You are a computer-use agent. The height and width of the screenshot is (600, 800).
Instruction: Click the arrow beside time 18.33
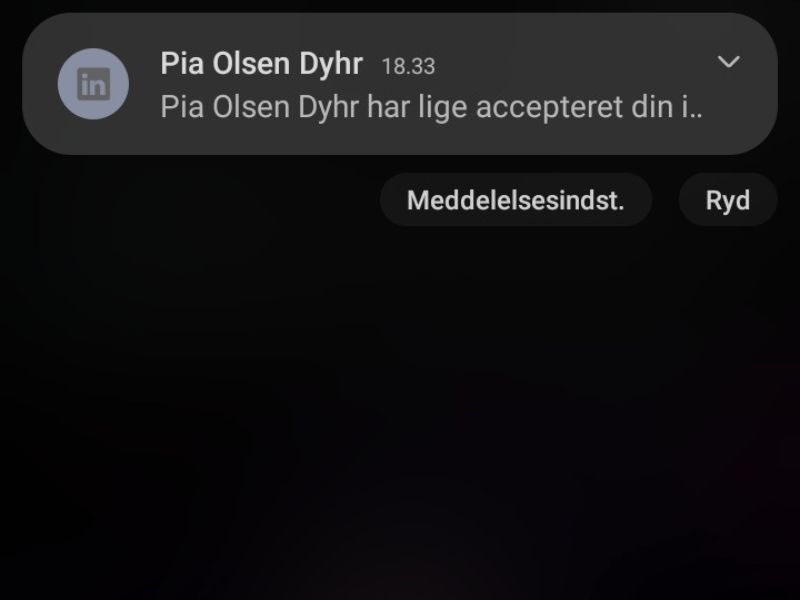728,62
